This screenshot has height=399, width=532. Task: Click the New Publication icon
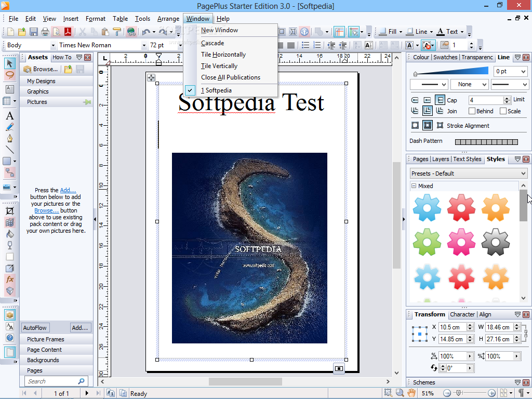coord(11,32)
